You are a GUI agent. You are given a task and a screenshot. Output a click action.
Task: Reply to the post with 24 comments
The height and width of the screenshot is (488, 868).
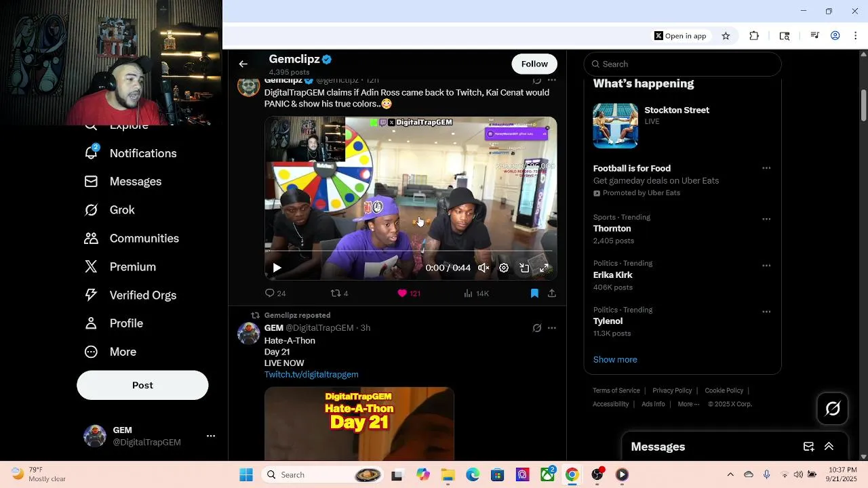click(x=275, y=293)
